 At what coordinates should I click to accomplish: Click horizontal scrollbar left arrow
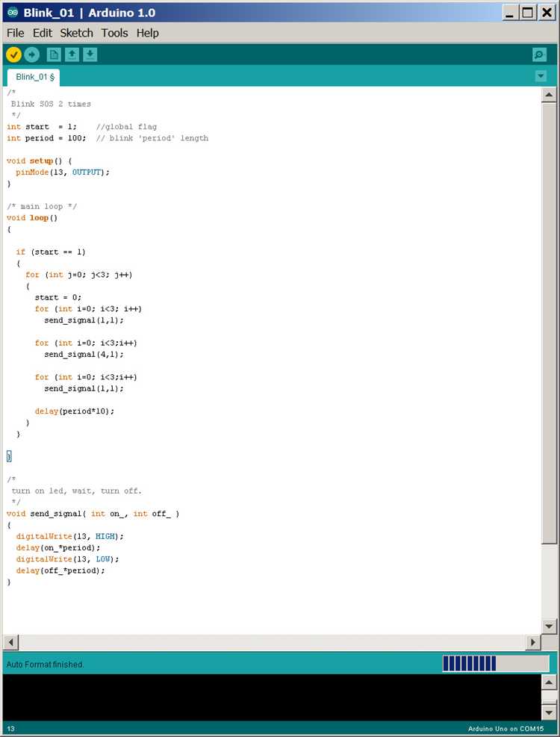[x=10, y=642]
